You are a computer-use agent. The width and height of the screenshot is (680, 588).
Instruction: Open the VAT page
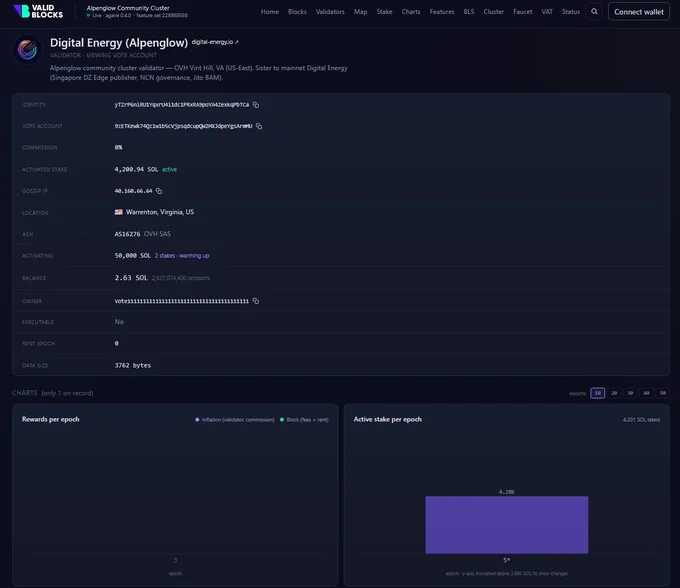[x=547, y=12]
